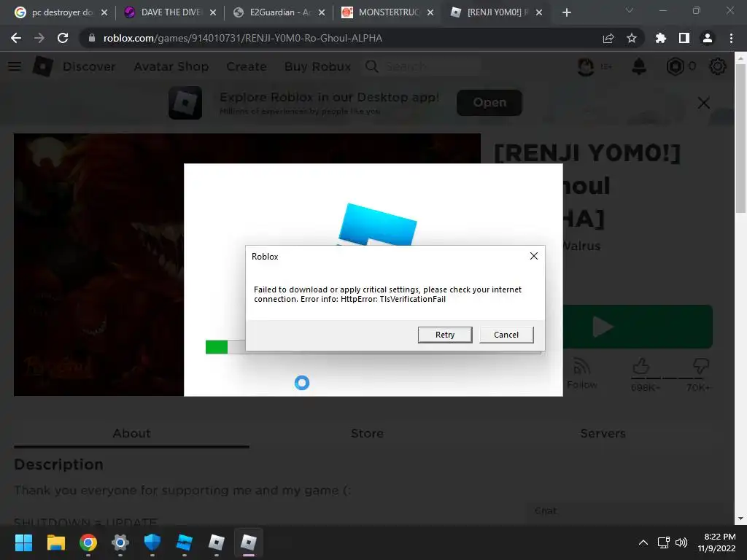Click the thumbs down dislike icon
This screenshot has width=747, height=560.
700,367
